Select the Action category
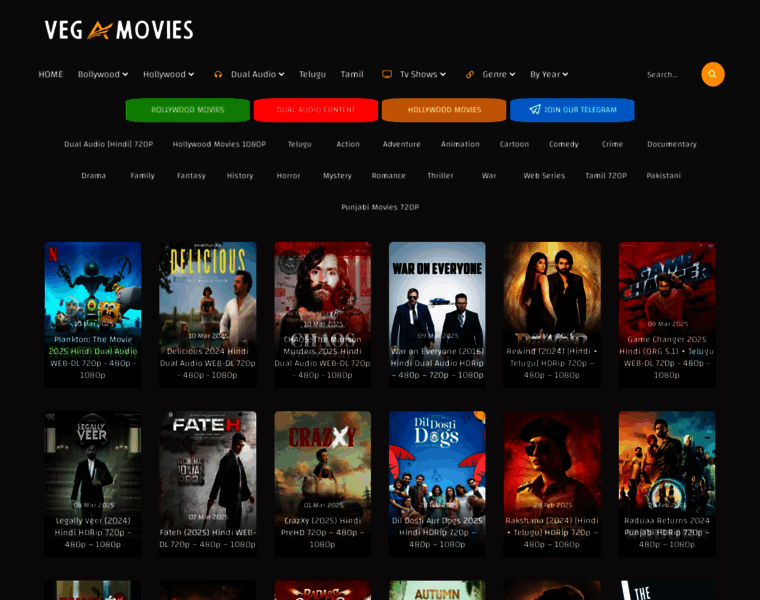Image resolution: width=760 pixels, height=600 pixels. point(348,144)
